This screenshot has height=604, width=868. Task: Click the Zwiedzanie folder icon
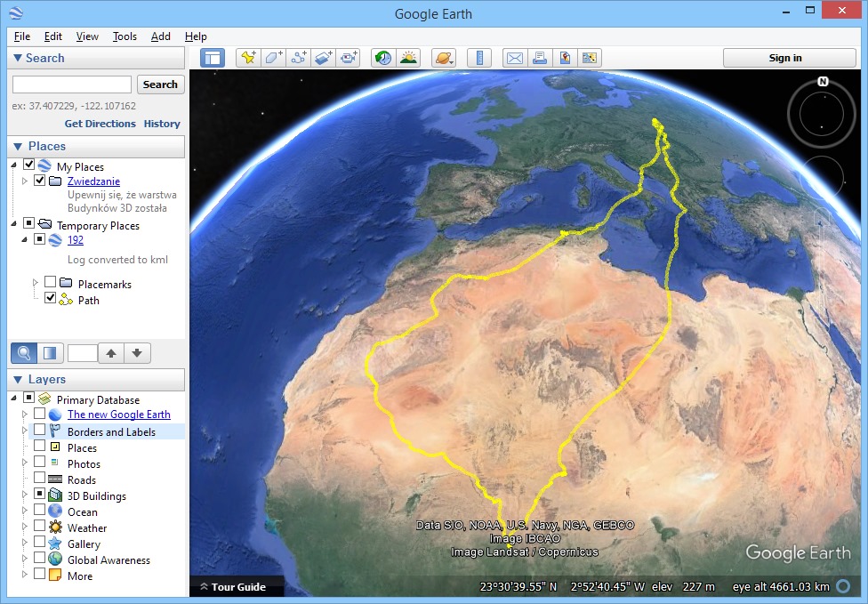[x=55, y=181]
